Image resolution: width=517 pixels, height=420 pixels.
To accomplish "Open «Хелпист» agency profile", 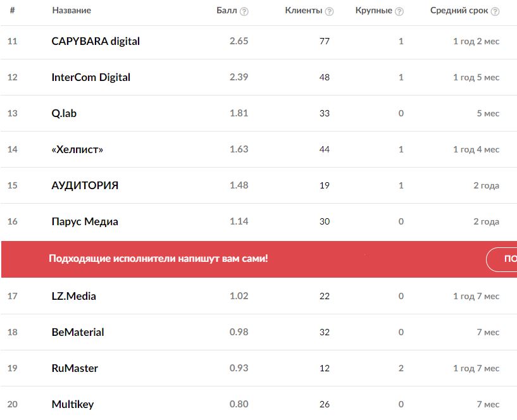I will pos(77,149).
